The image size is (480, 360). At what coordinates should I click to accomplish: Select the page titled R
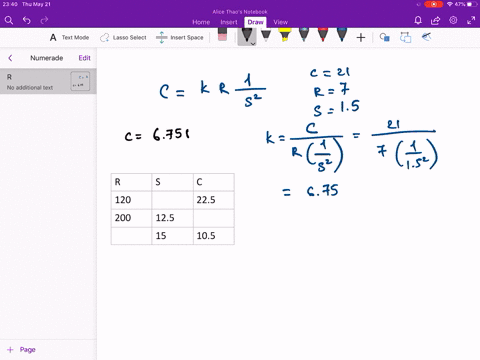[x=48, y=81]
